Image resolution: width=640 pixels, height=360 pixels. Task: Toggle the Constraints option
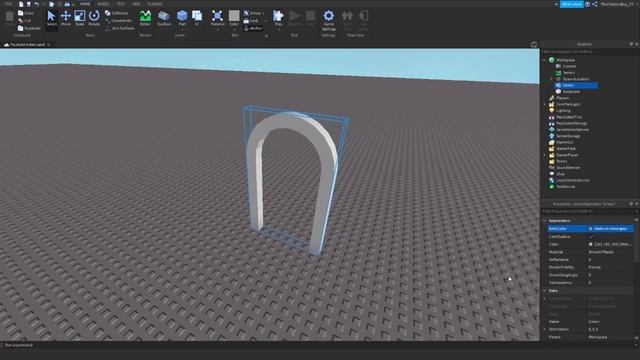coord(118,20)
